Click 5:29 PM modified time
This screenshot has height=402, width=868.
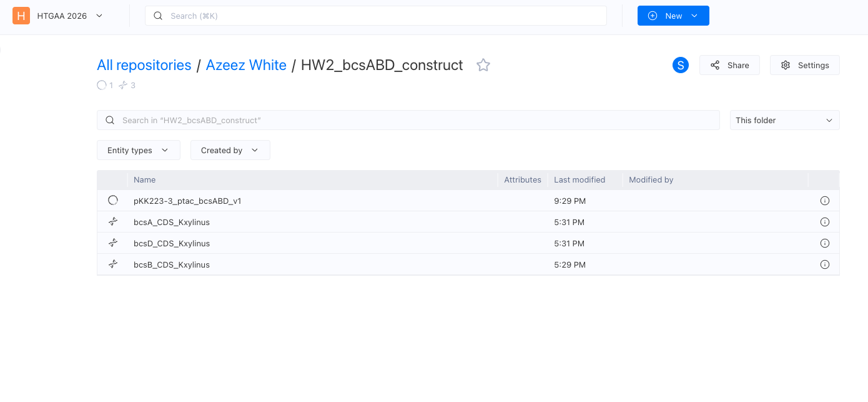click(x=570, y=264)
